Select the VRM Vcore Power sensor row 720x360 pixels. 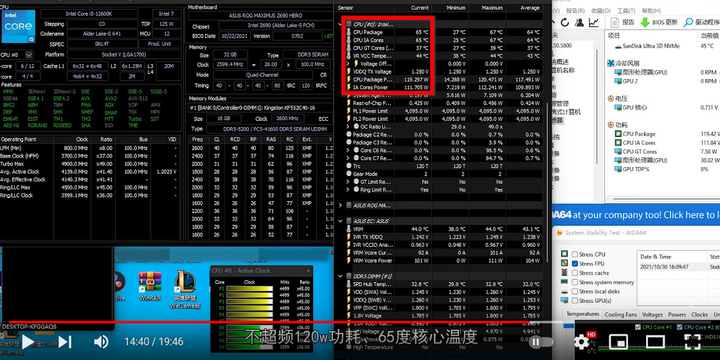pos(443,260)
